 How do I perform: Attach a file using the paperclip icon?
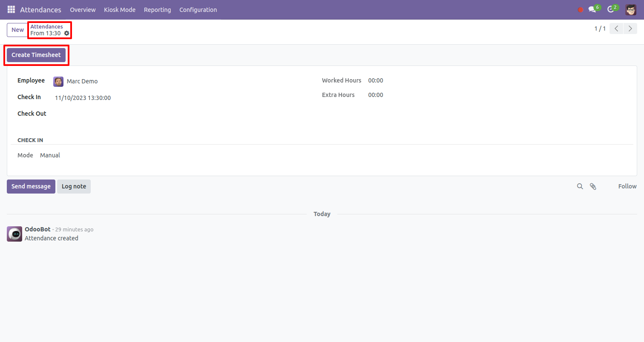point(593,186)
